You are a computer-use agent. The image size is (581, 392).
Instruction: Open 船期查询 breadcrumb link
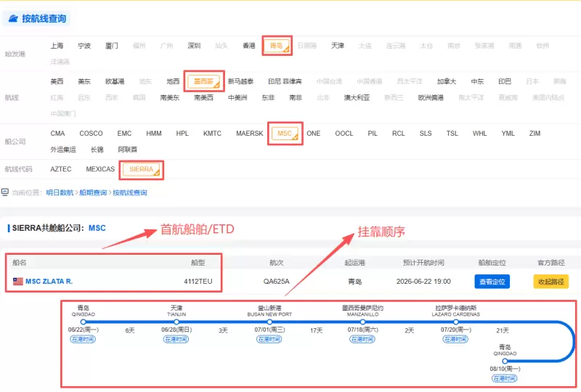tap(93, 192)
